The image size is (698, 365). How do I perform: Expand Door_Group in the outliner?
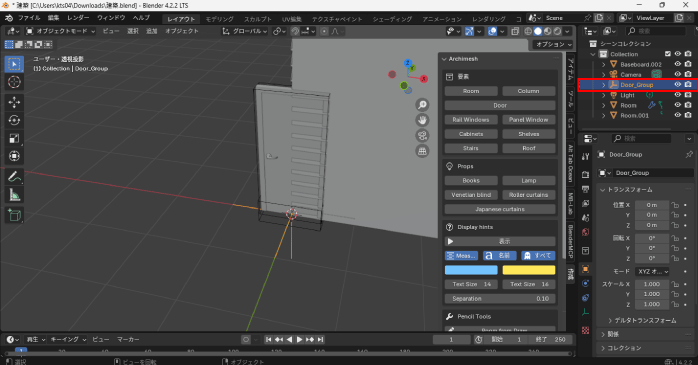604,85
